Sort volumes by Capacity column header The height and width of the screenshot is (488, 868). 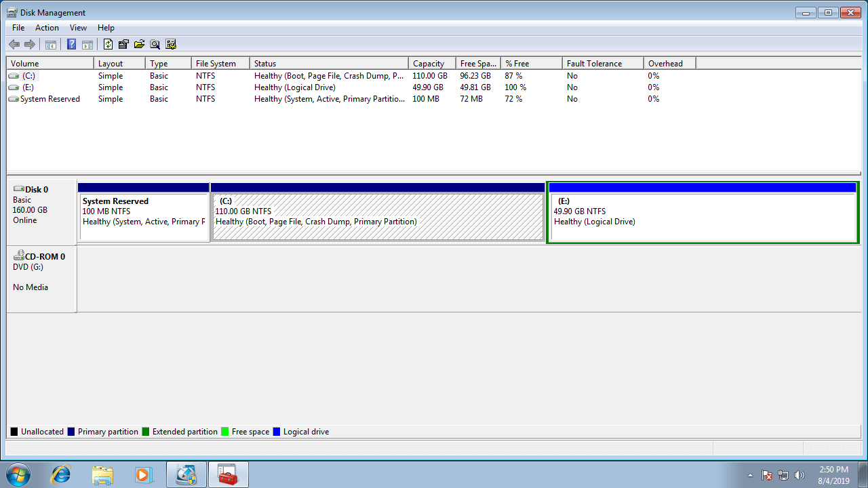429,64
